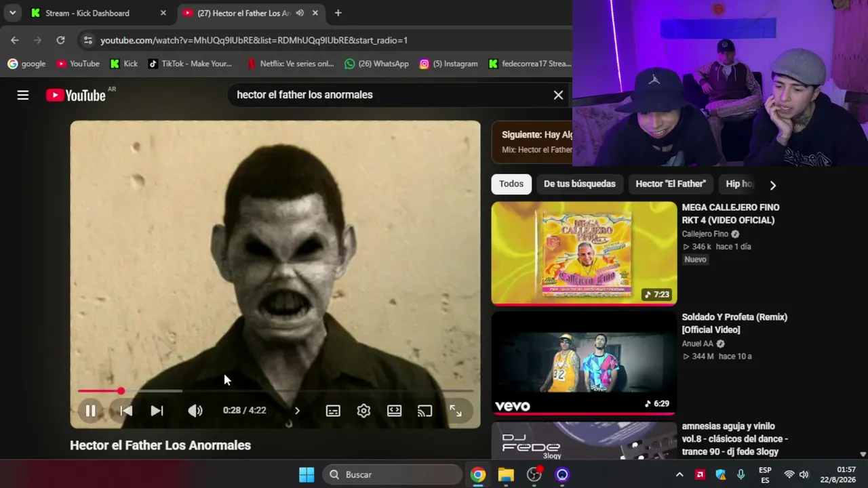The height and width of the screenshot is (488, 868).
Task: Open OBS Studio from the taskbar
Action: (534, 474)
